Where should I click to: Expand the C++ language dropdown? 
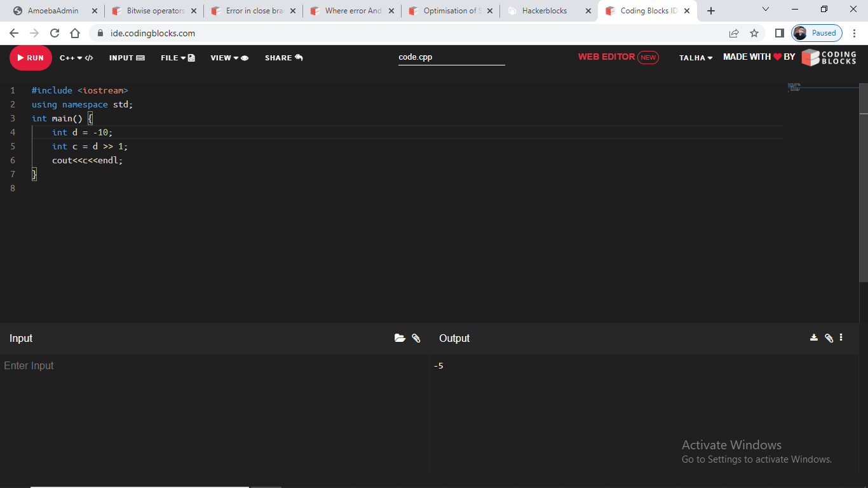76,58
